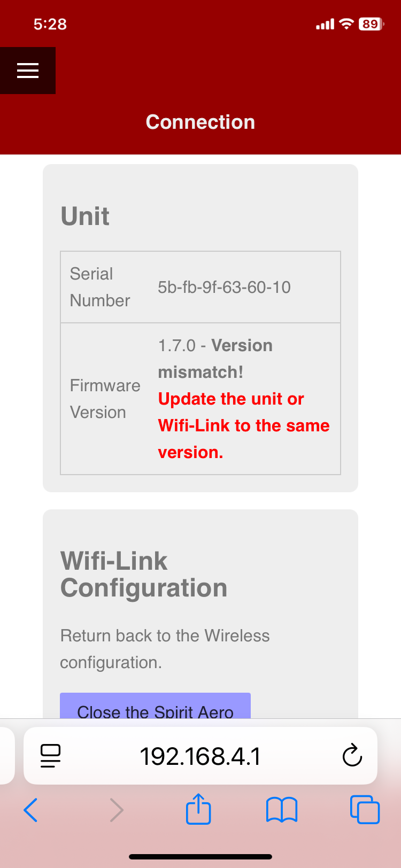Tap the cellular signal bars

325,25
